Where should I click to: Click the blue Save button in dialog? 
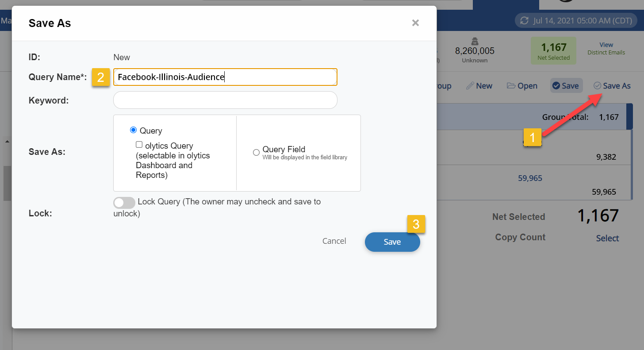392,242
